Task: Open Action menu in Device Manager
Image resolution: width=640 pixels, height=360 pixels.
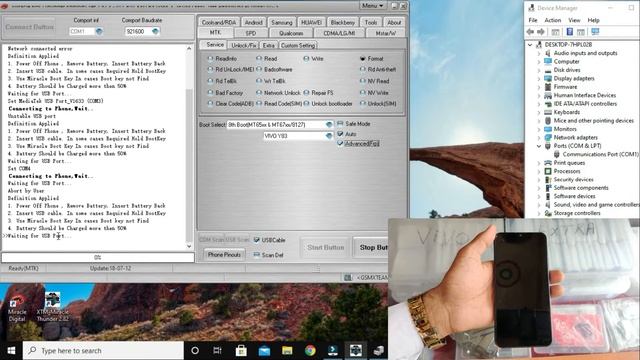Action: [553, 20]
